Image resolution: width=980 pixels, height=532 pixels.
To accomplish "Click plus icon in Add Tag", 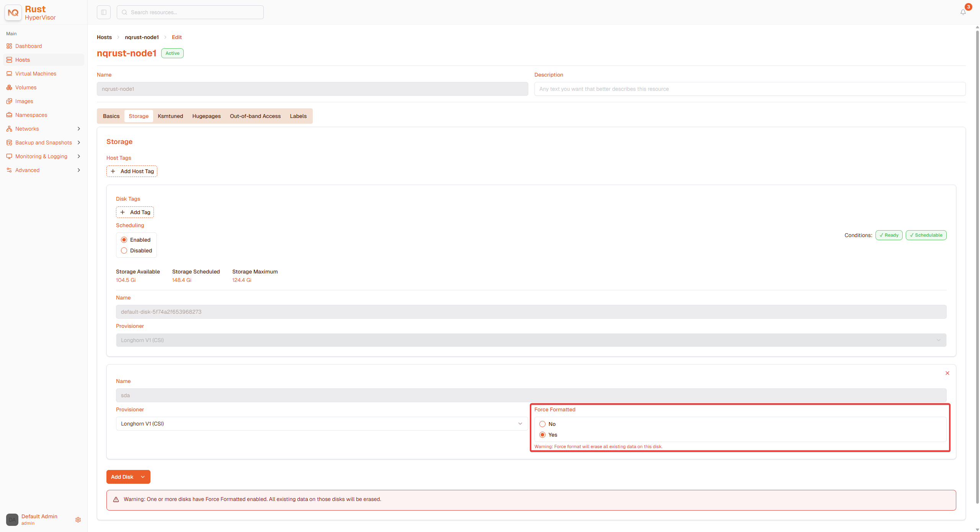I will point(122,212).
